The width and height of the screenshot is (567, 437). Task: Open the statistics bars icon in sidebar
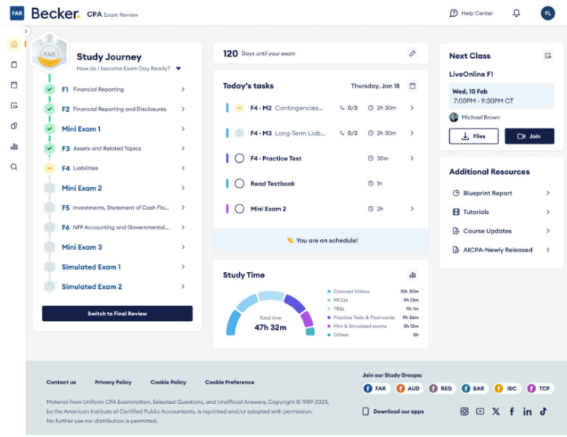point(14,147)
